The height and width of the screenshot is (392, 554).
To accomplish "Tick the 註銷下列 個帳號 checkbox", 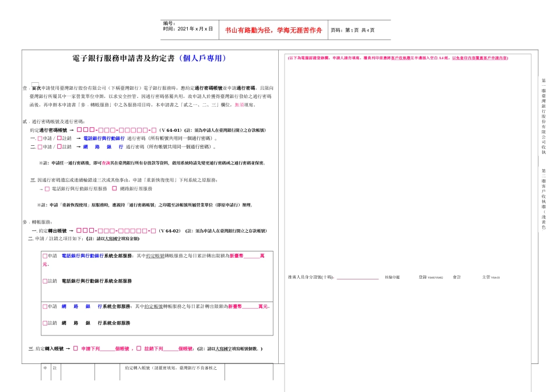I will pos(139,348).
